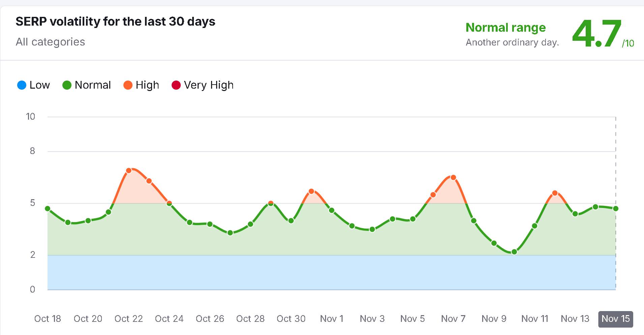Click the y-axis value 8
This screenshot has width=644, height=335.
coord(32,151)
